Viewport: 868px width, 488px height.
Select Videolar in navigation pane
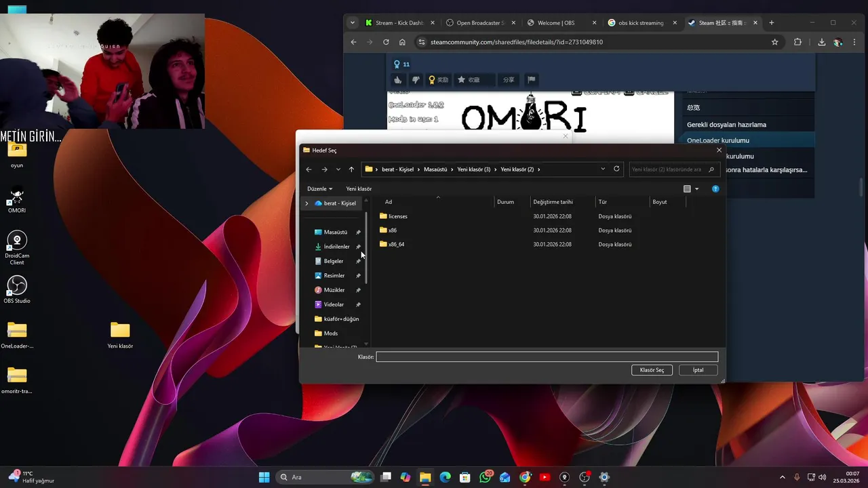(x=334, y=304)
